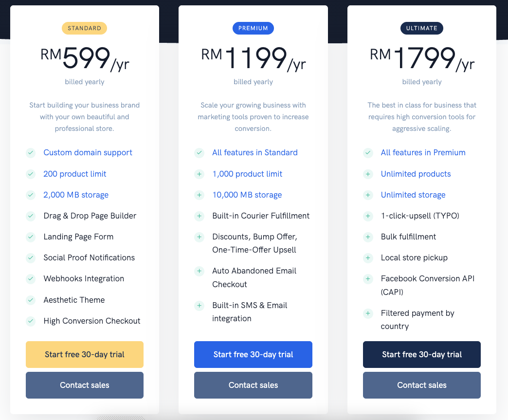
Task: Select the yellow STANDARD plan badge
Action: coord(85,28)
